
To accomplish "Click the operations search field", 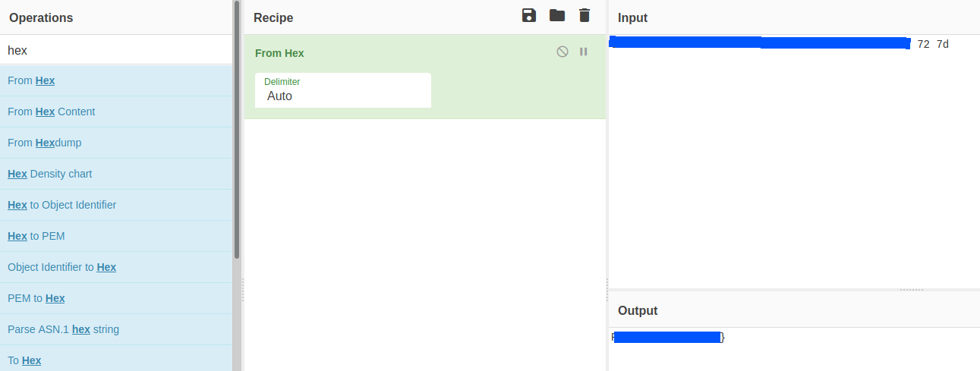I will 116,50.
